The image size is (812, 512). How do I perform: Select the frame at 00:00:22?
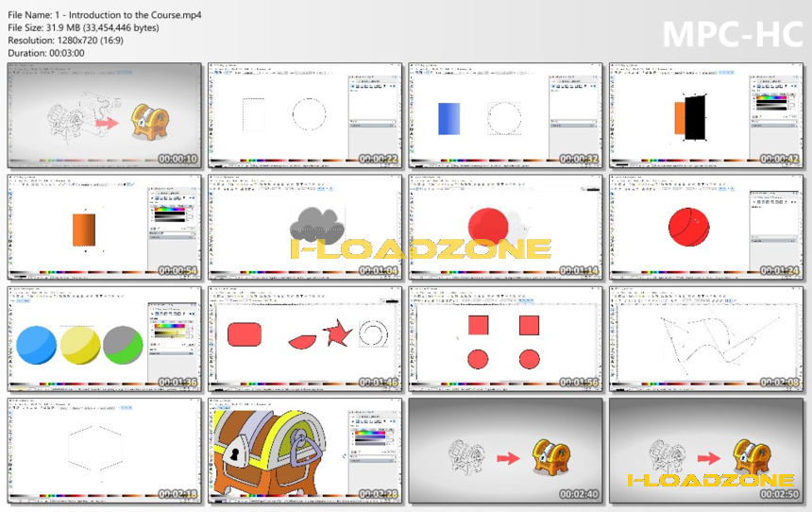tap(305, 115)
